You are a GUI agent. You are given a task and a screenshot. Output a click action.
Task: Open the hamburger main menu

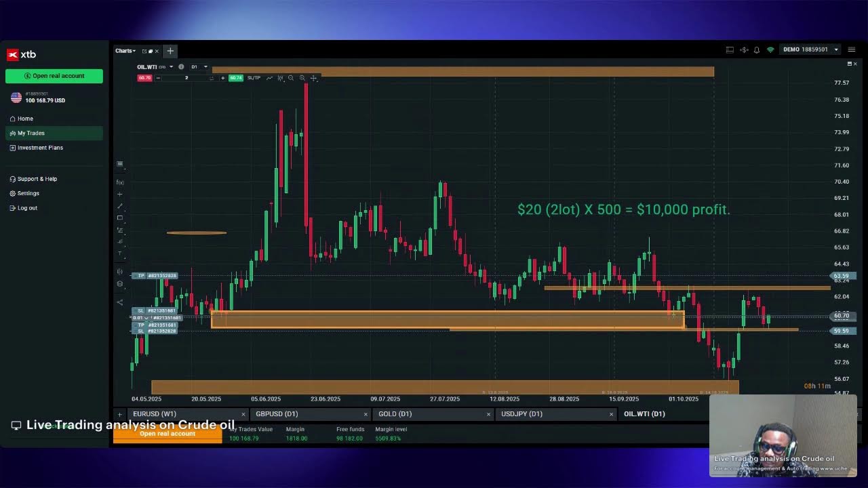(x=852, y=49)
